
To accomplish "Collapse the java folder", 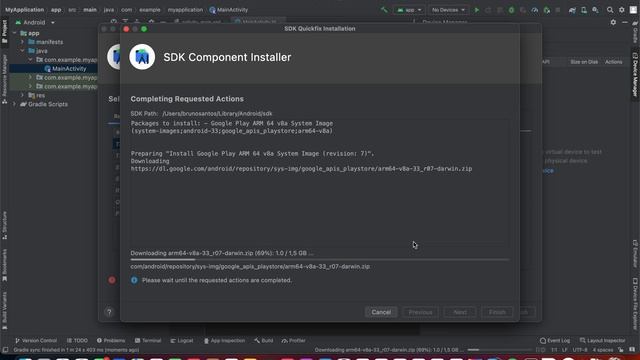I will click(x=22, y=51).
